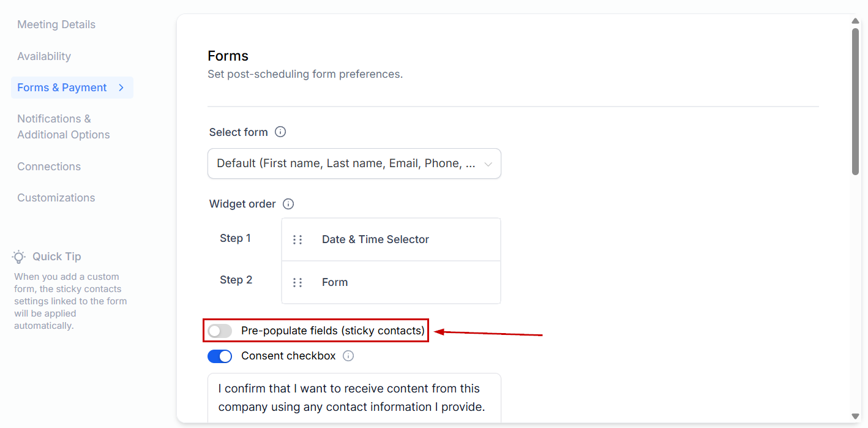Enable Pre-populate fields sticky contacts toggle
The width and height of the screenshot is (868, 428).
pyautogui.click(x=220, y=331)
